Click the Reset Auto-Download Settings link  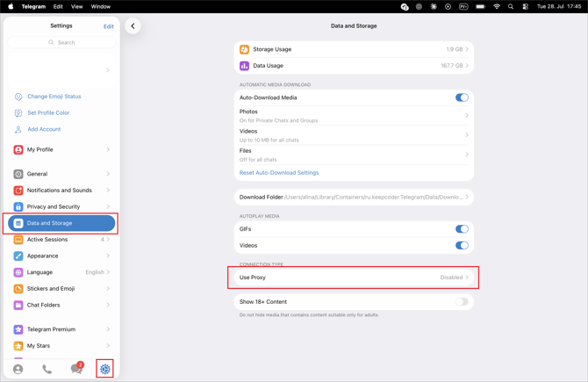point(279,173)
